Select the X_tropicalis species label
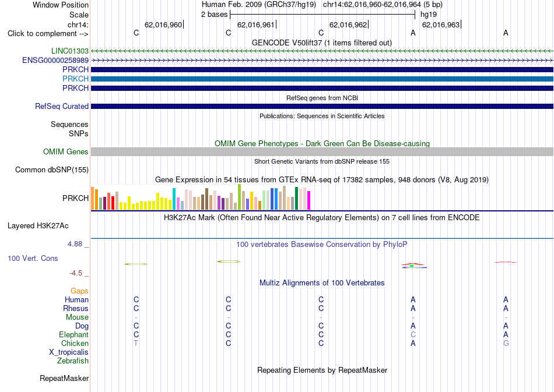Screen dimensions: 554x392 point(69,352)
